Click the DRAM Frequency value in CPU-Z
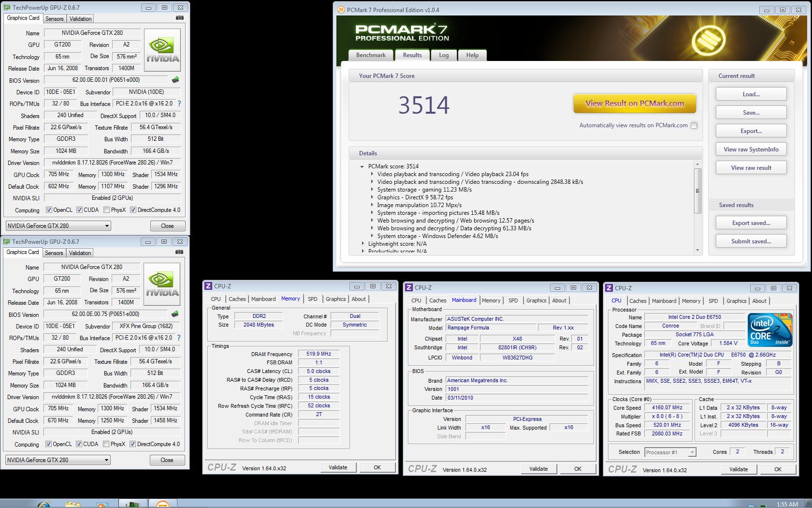 pos(319,354)
